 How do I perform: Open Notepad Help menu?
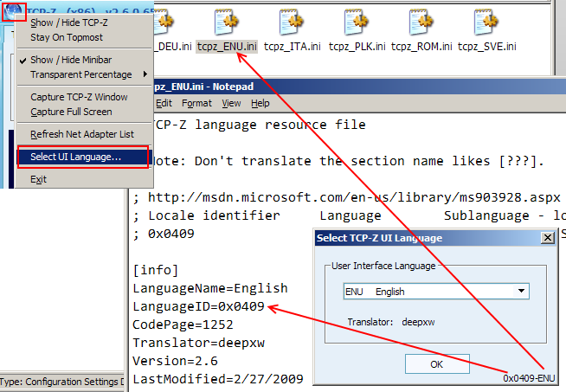click(260, 104)
